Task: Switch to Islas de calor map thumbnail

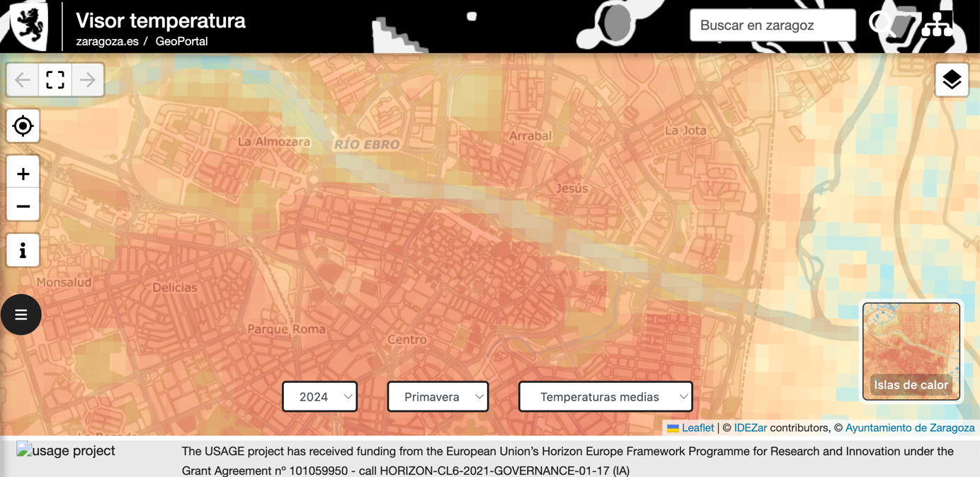Action: pos(911,352)
